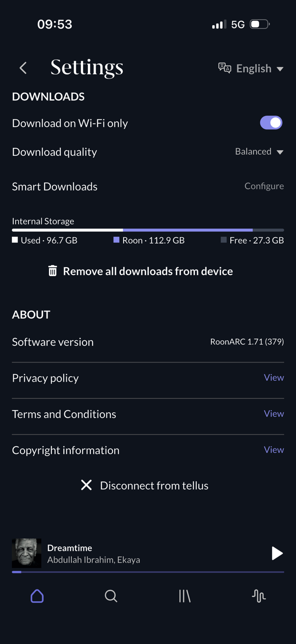
Task: Disable Download on Wi-Fi only
Action: (x=271, y=123)
